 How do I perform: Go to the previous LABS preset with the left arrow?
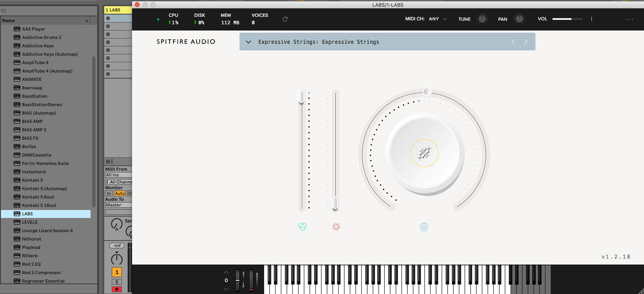(x=513, y=42)
